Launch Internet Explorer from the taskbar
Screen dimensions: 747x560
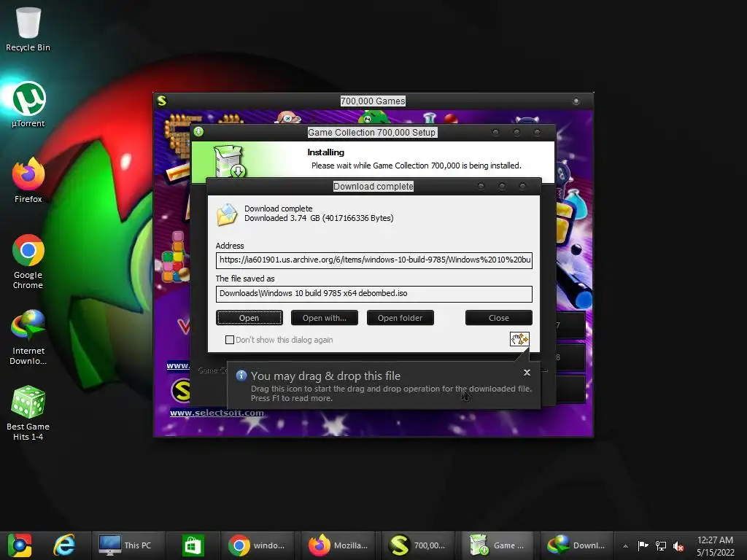pyautogui.click(x=64, y=545)
